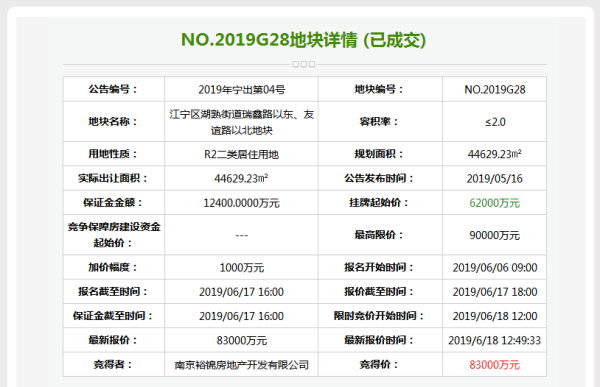Click the 加价幅度 value 1000万元
Image resolution: width=600 pixels, height=387 pixels.
241,268
